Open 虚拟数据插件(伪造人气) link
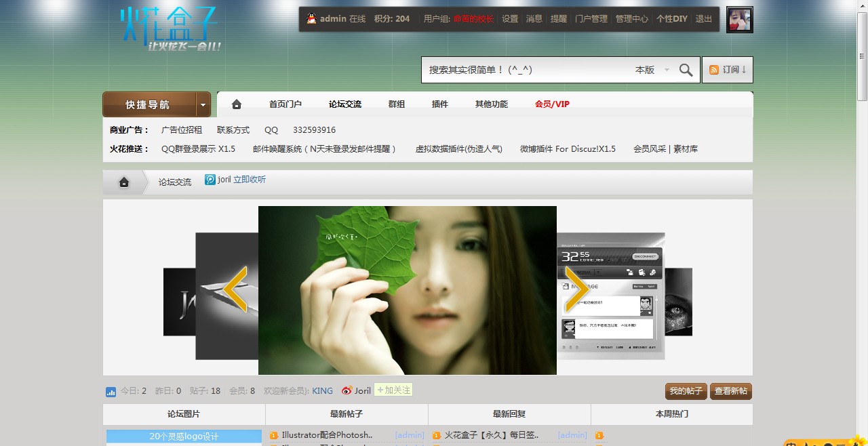Screen dimensions: 868x446 click(459, 149)
